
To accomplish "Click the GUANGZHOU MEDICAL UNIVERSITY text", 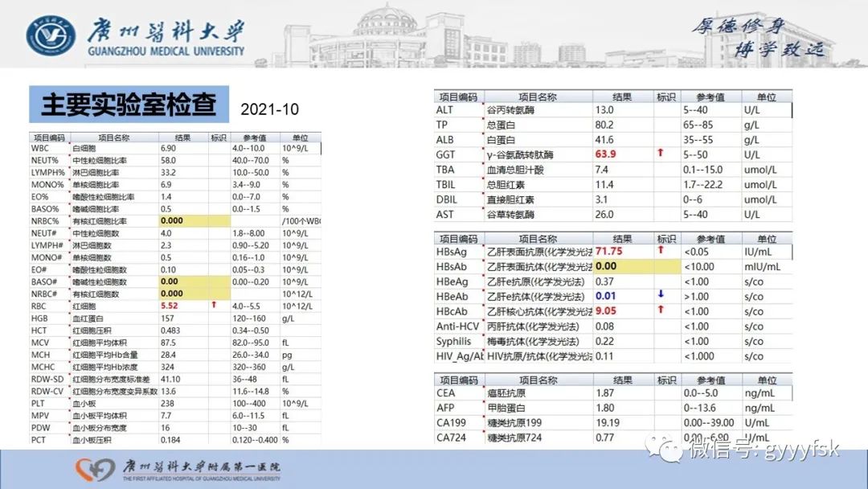I will [166, 51].
